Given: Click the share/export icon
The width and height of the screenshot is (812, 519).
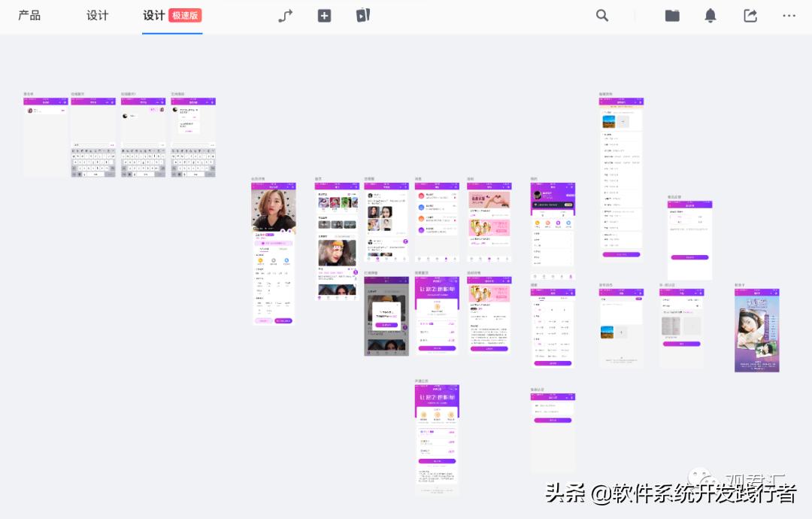Looking at the screenshot, I should coord(750,15).
